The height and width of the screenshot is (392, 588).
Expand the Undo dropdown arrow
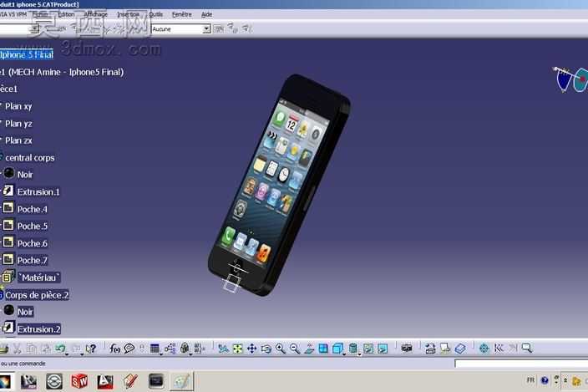[67, 354]
